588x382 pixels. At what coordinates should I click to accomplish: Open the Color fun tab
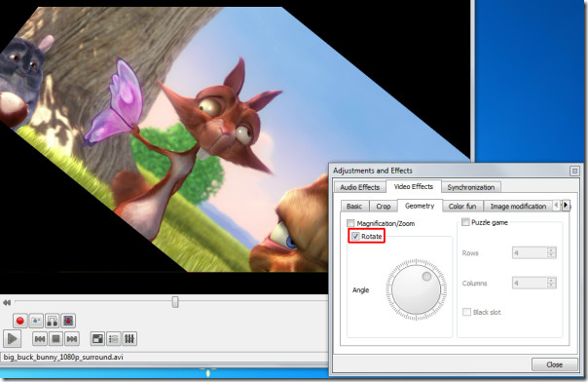pos(462,207)
